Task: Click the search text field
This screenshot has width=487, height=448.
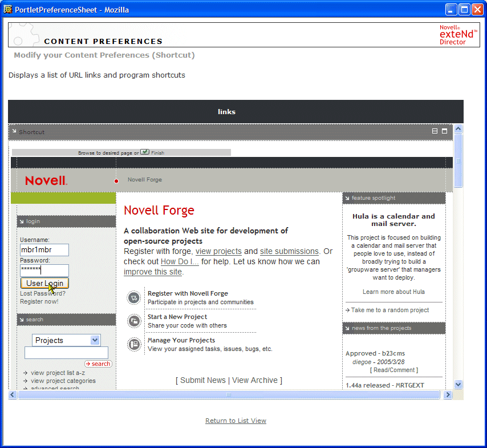Action: coord(66,353)
